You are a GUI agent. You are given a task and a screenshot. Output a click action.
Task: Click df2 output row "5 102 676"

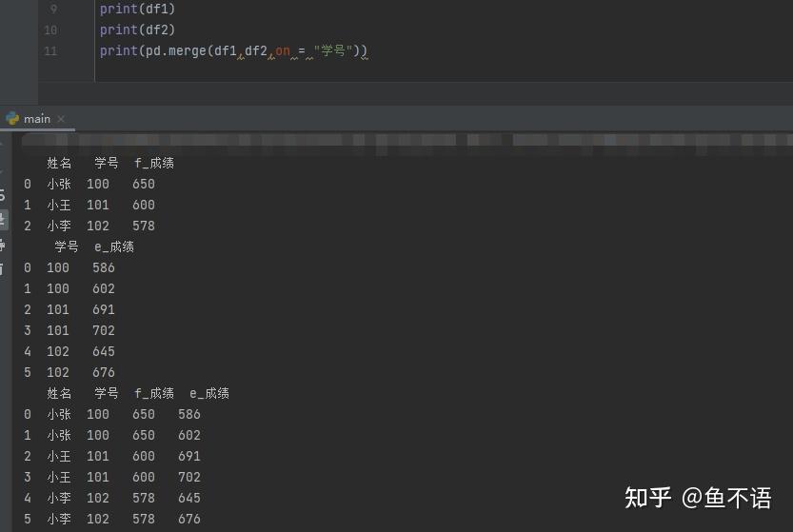(69, 373)
